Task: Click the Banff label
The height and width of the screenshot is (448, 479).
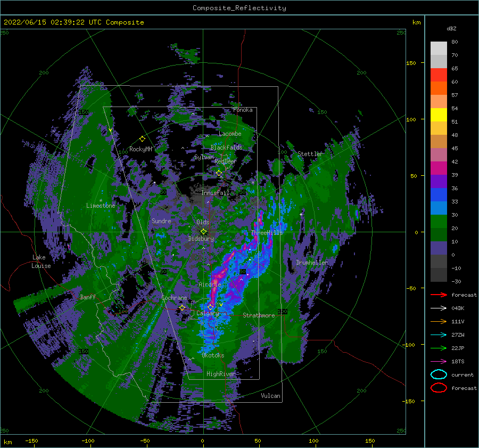Action: [88, 297]
